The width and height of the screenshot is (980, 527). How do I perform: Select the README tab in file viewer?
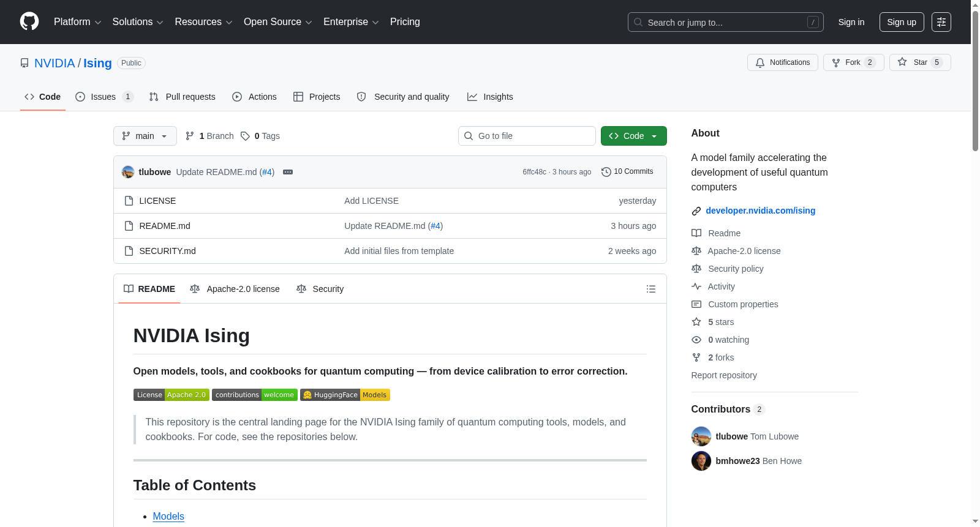coord(149,289)
